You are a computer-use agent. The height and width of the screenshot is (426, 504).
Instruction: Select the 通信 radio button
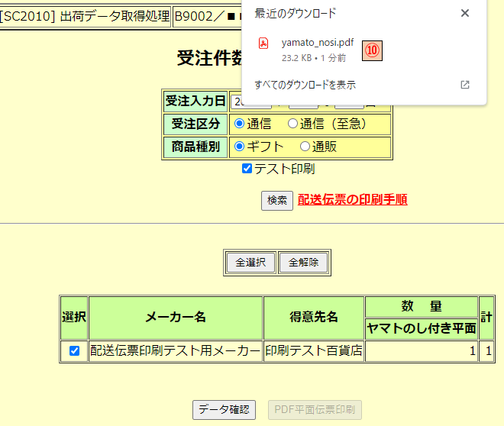(x=239, y=124)
